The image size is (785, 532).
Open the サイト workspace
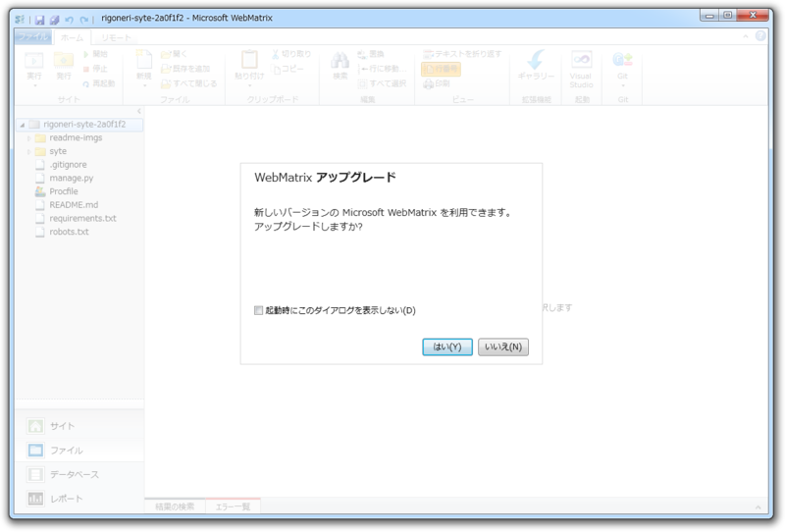tap(79, 426)
